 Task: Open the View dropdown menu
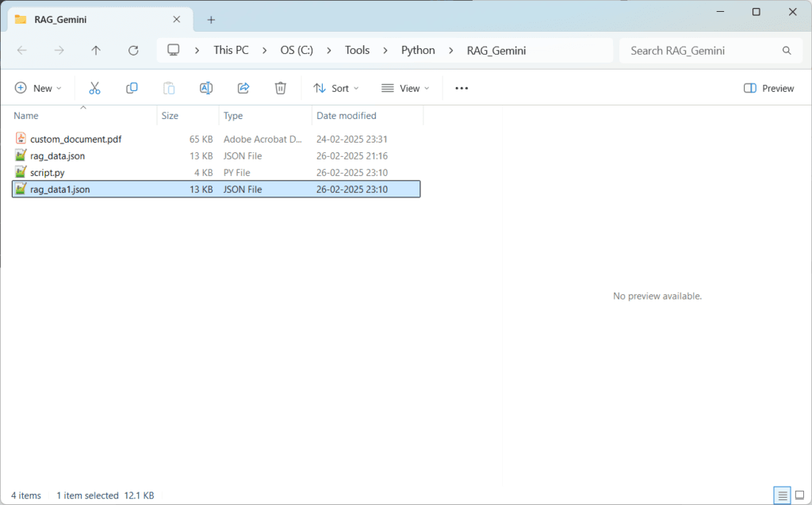pyautogui.click(x=405, y=89)
